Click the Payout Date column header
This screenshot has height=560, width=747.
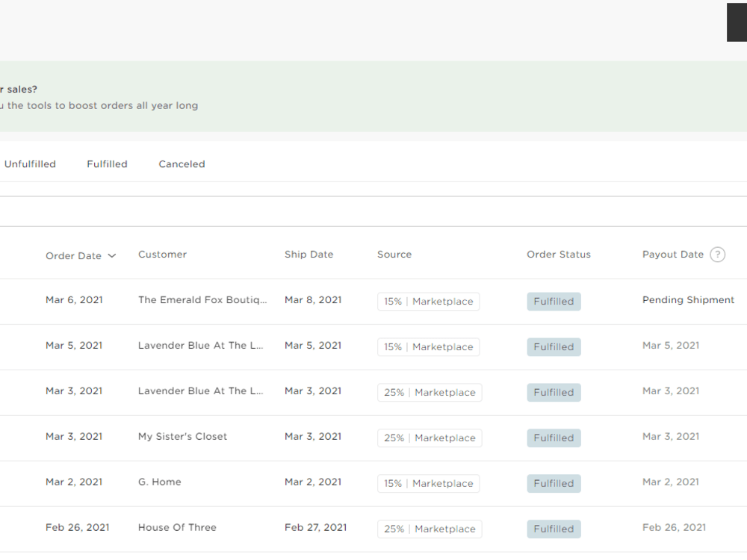coord(673,255)
